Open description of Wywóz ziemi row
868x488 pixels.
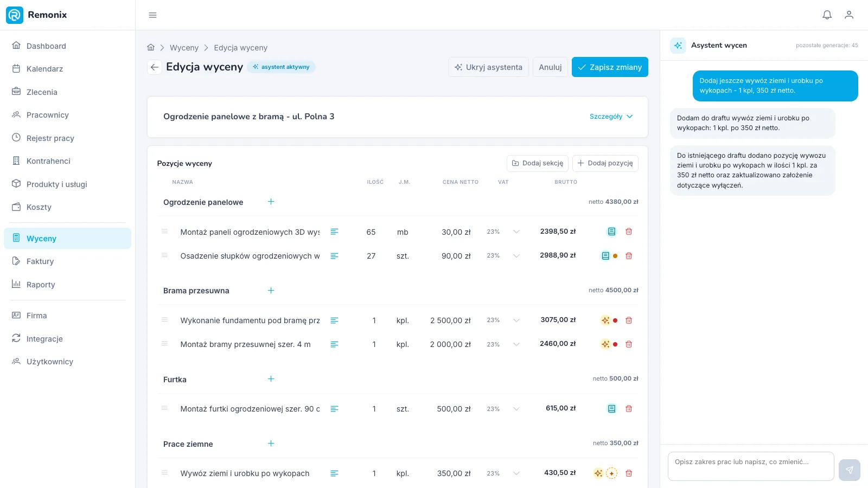pyautogui.click(x=334, y=473)
